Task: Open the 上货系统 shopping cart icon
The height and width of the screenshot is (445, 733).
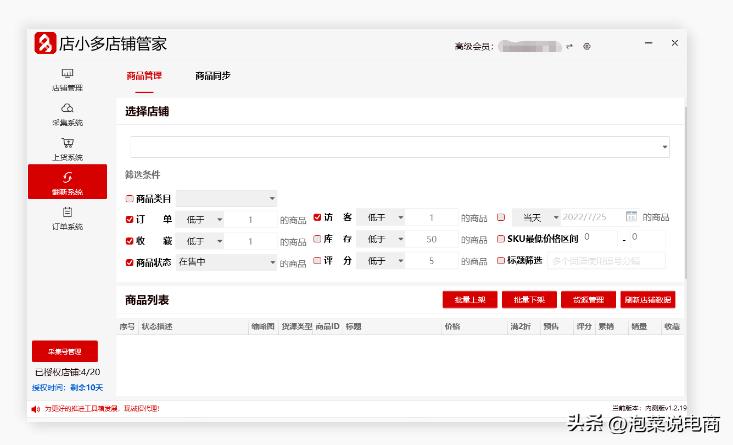Action: (67, 143)
